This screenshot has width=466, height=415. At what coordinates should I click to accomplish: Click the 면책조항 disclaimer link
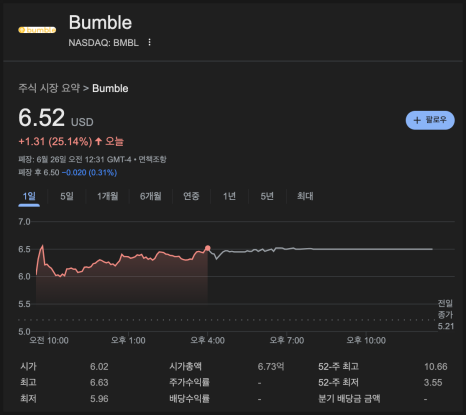click(x=152, y=159)
